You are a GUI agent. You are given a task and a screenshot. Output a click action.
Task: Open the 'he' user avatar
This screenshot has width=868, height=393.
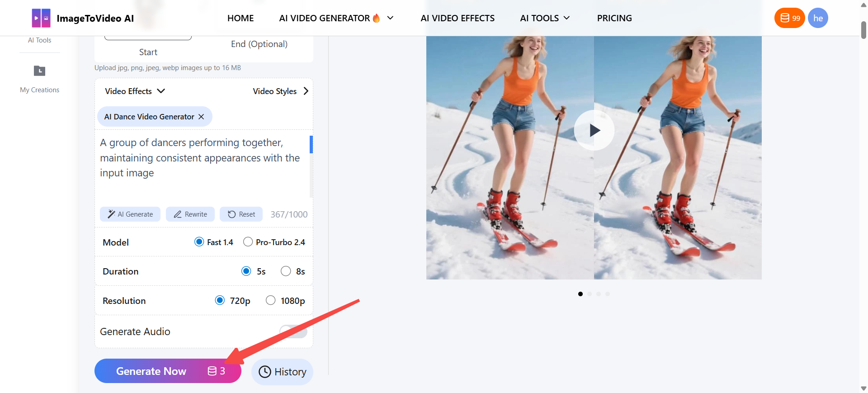pyautogui.click(x=818, y=18)
